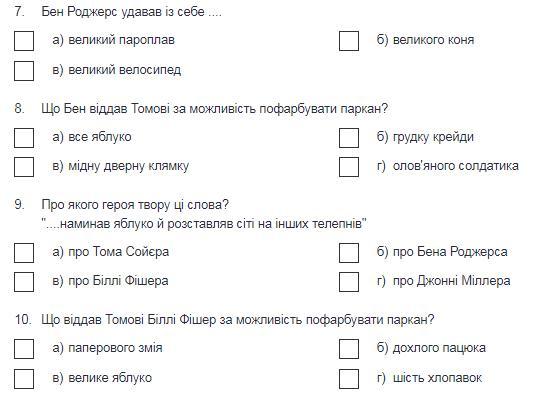Screen dimensions: 551x403
Task: Select the 'шість хлопавок' checkbox
Action: click(349, 379)
